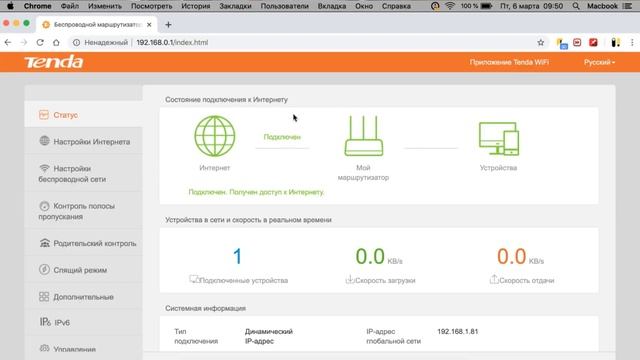Bookmark the page with the star icon
This screenshot has height=360, width=640.
click(x=541, y=42)
